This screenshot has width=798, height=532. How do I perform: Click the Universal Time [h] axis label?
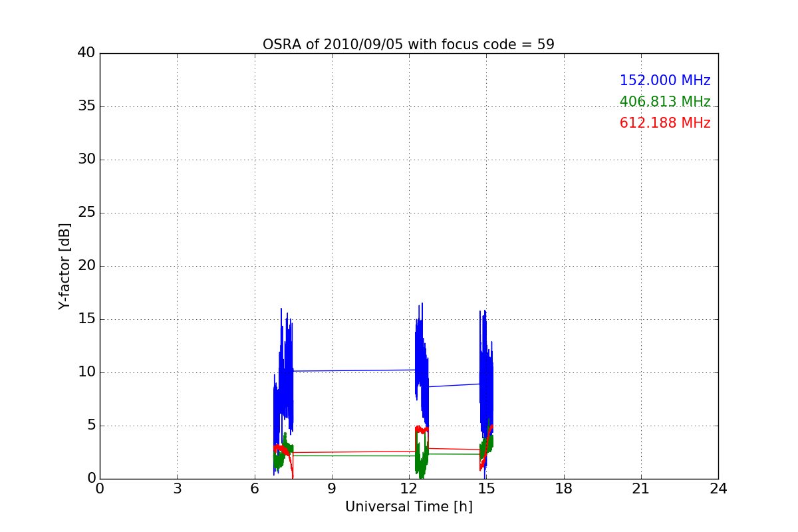click(408, 507)
